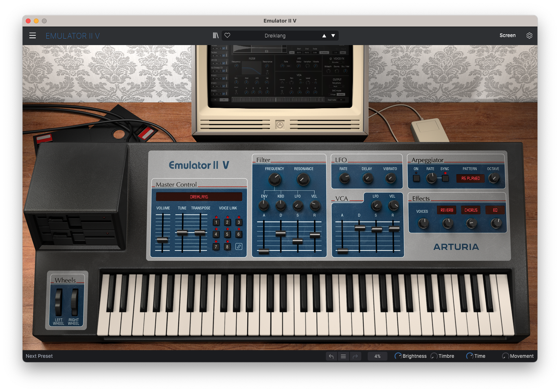Toggle voice button 3

pos(239,222)
